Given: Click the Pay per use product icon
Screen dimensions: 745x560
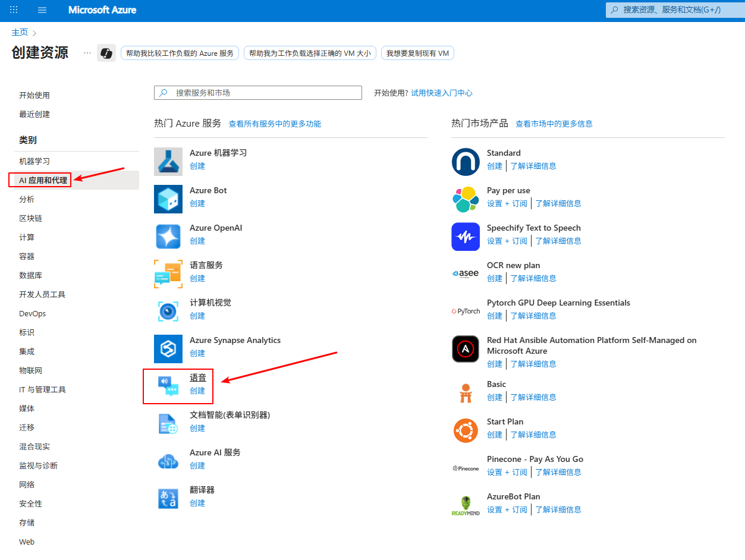Looking at the screenshot, I should 466,199.
